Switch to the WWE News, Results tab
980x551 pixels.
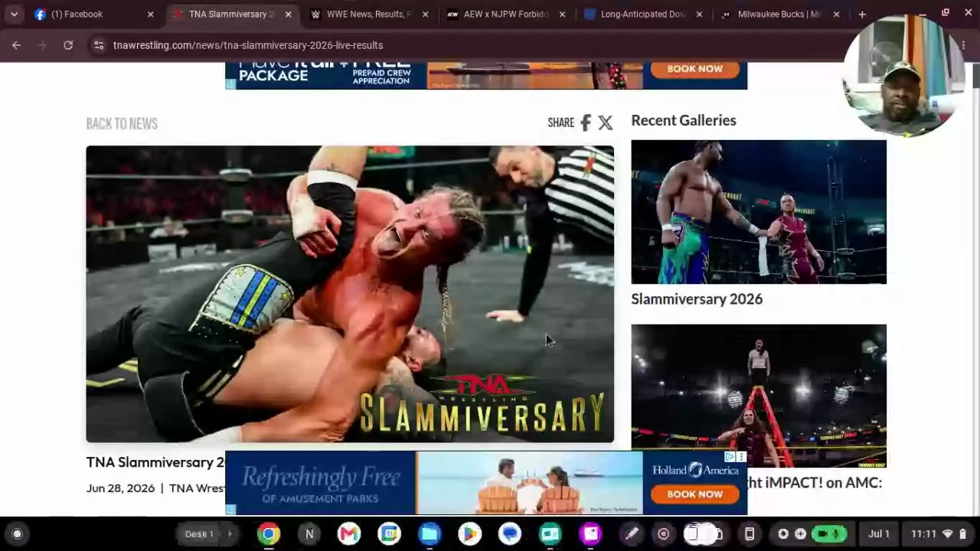(367, 14)
